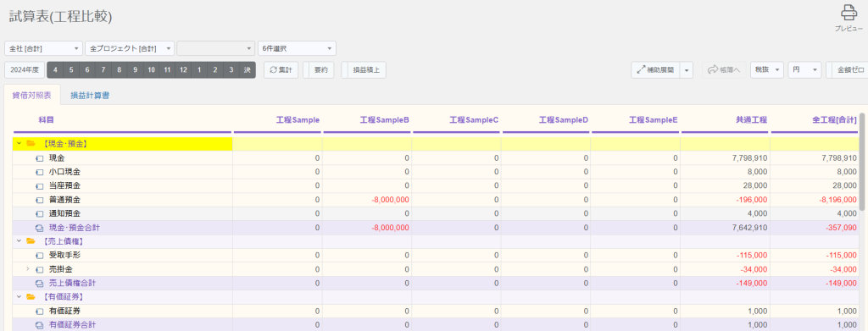Select the 通知預金 value 4,000 under 全工程[合計]
Viewport: 868px width, 331px height.
pyautogui.click(x=848, y=214)
